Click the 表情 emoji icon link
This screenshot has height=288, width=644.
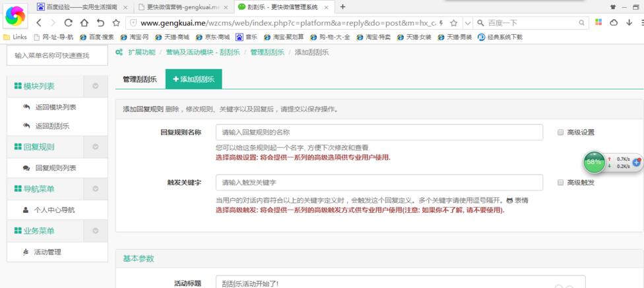click(517, 200)
